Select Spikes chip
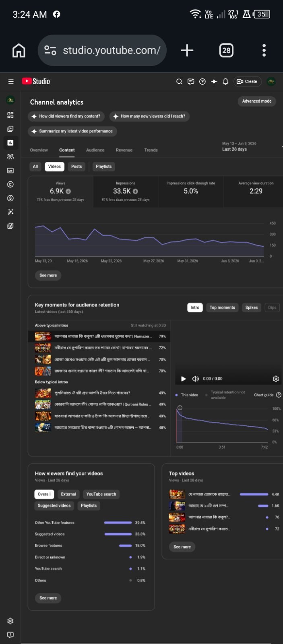Viewport: 283px width, 644px height. click(252, 308)
